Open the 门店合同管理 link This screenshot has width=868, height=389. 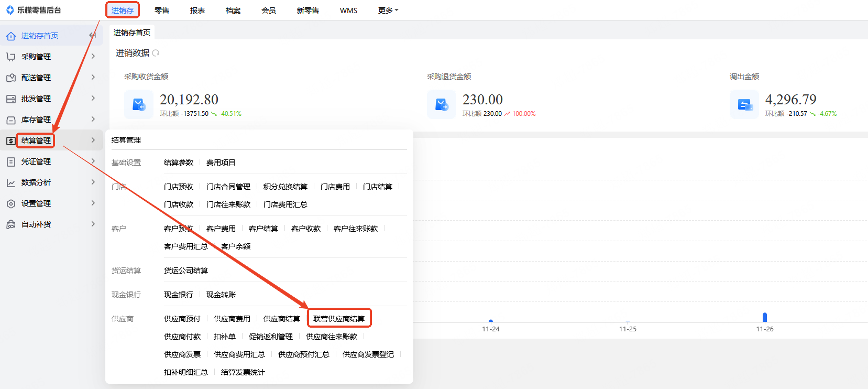228,187
